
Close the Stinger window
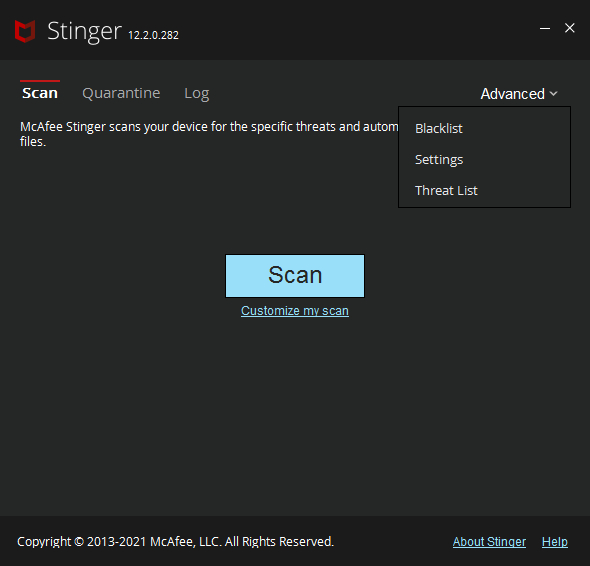click(x=570, y=28)
